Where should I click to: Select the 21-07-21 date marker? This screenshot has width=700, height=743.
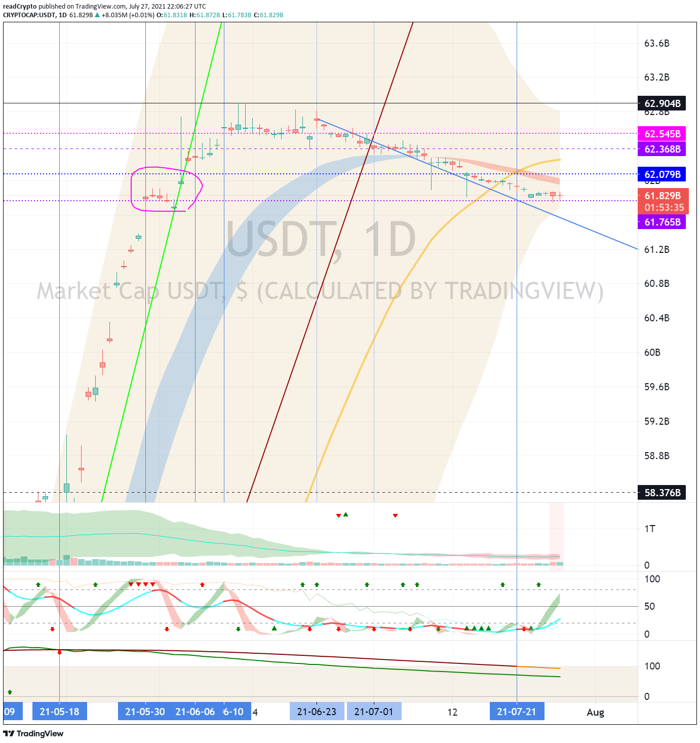(517, 712)
